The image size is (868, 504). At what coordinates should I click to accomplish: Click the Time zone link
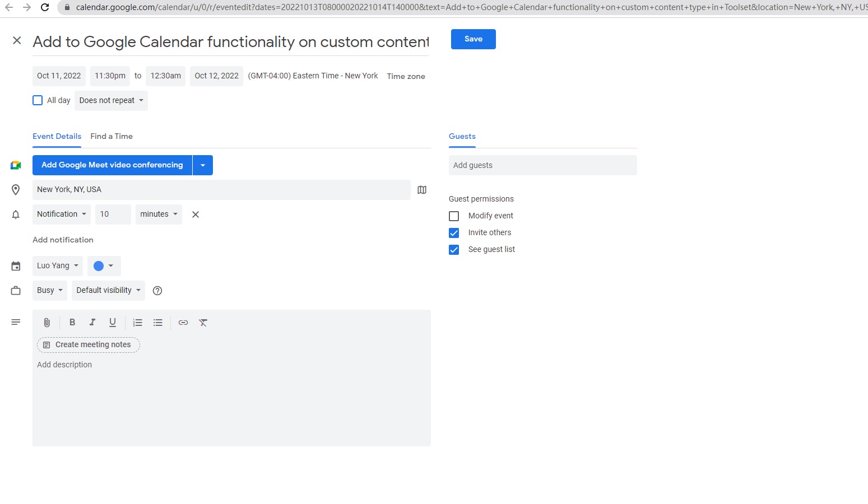(x=406, y=77)
